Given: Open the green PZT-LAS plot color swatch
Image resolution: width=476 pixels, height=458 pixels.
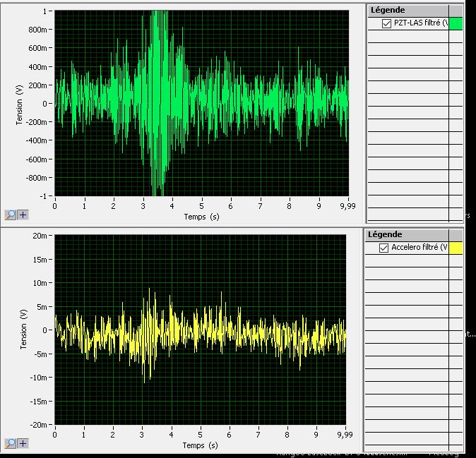Looking at the screenshot, I should pos(456,23).
